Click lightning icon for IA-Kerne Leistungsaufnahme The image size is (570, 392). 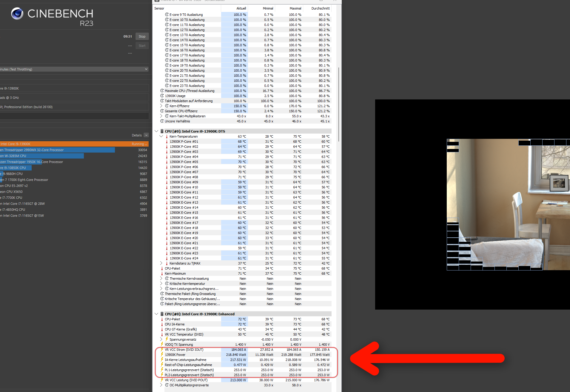(162, 359)
